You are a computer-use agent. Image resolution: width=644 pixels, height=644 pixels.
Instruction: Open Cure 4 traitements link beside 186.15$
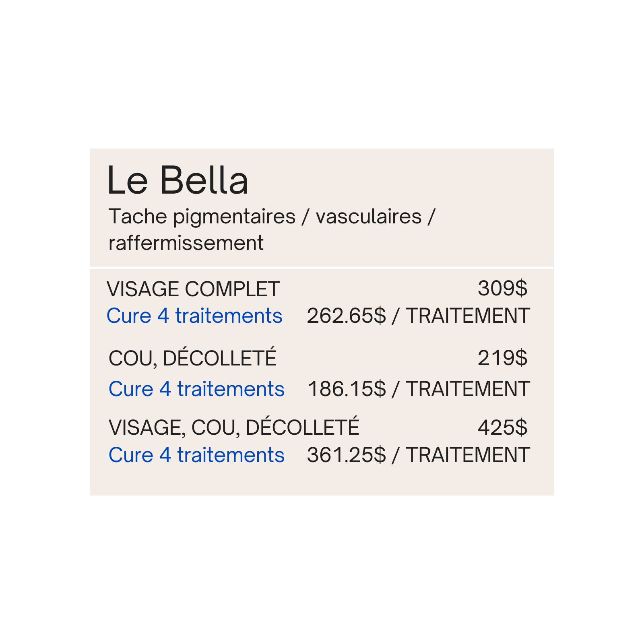[x=196, y=389]
